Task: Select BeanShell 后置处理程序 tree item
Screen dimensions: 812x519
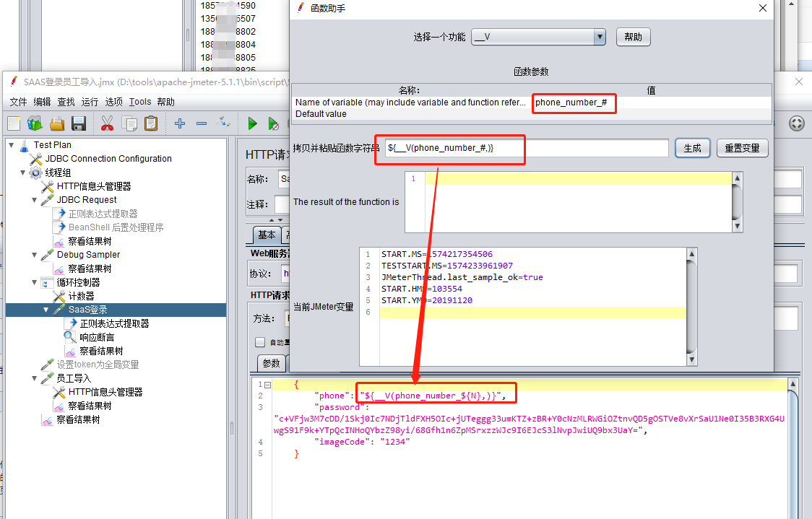Action: [x=116, y=227]
